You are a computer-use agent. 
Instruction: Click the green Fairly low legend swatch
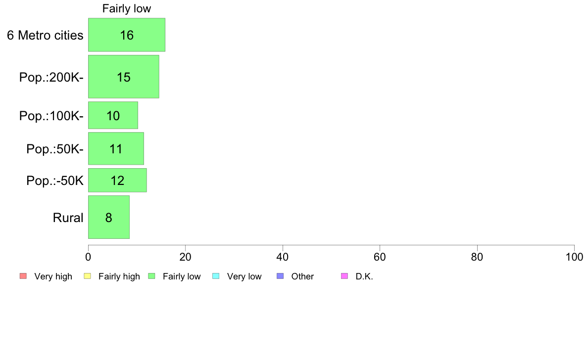click(x=151, y=276)
